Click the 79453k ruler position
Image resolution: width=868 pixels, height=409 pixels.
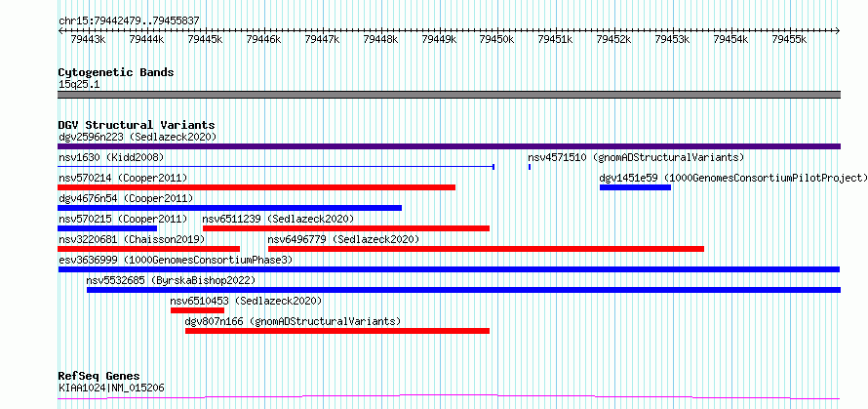point(673,39)
